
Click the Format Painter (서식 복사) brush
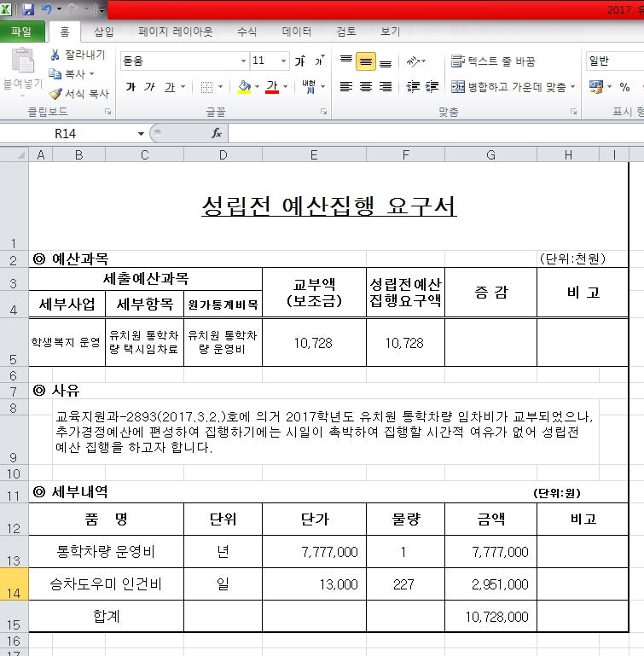[55, 94]
